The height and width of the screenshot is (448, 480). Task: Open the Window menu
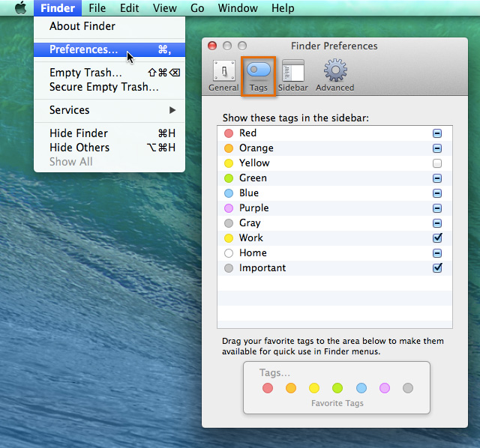[x=238, y=8]
